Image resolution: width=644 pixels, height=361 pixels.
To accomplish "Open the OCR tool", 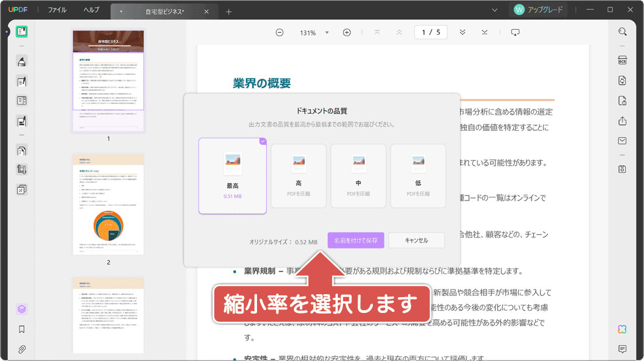I will [622, 60].
